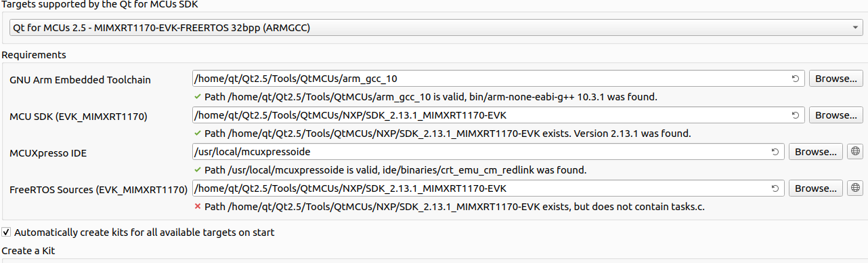Reset the FreeRTOS Sources path
The height and width of the screenshot is (263, 868).
[775, 188]
